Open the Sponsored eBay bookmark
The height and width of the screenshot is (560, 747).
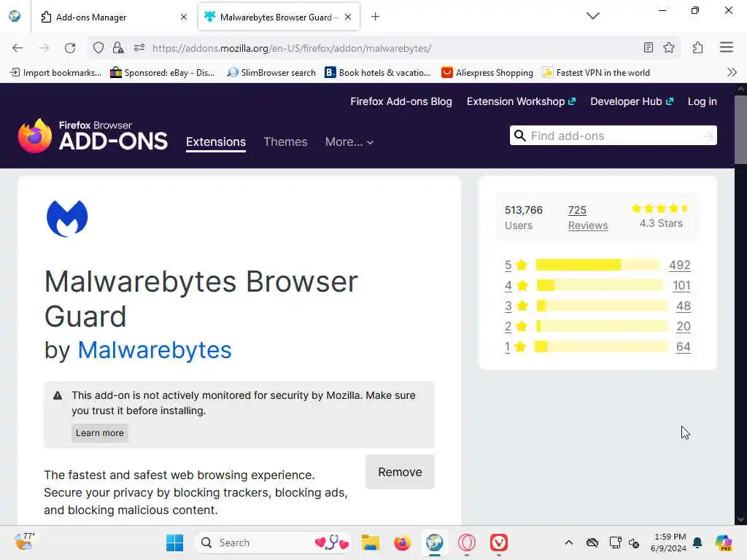coord(163,72)
